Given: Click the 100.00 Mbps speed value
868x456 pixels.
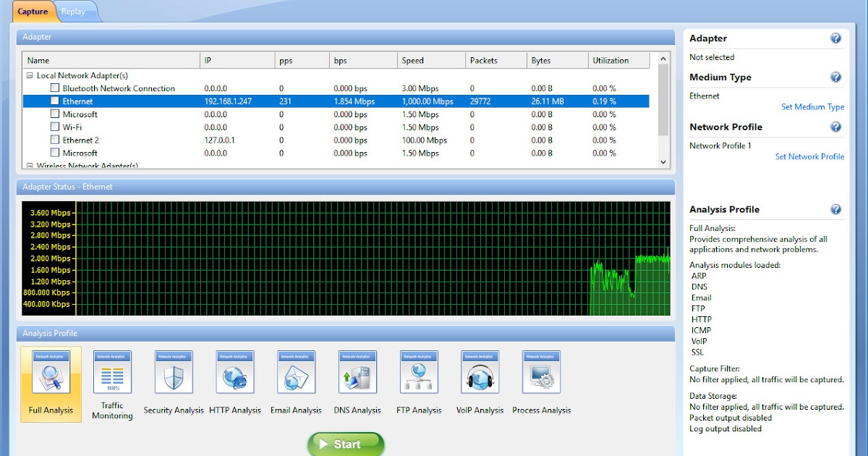Looking at the screenshot, I should [x=425, y=140].
